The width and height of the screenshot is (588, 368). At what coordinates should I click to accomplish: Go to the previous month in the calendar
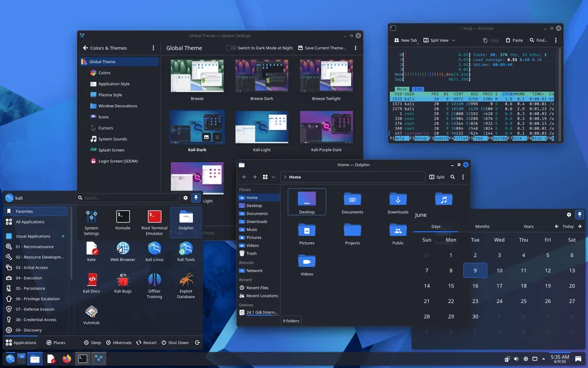tap(556, 227)
